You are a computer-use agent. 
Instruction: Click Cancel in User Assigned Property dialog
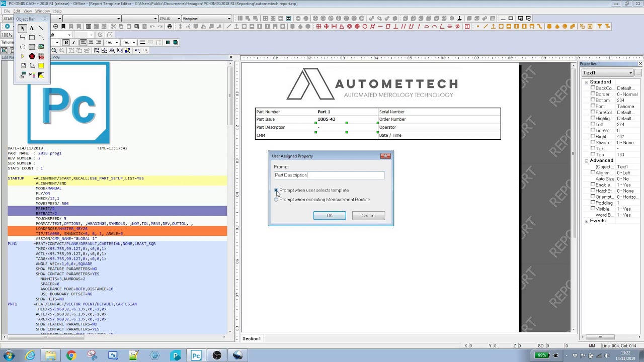click(368, 216)
